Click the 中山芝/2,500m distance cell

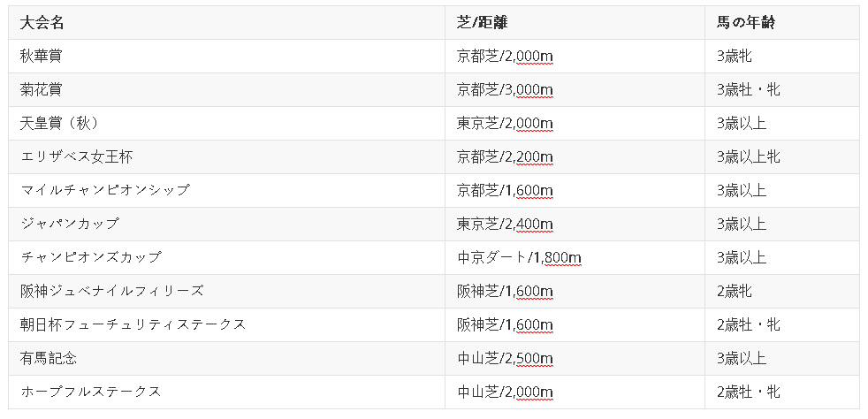click(505, 359)
